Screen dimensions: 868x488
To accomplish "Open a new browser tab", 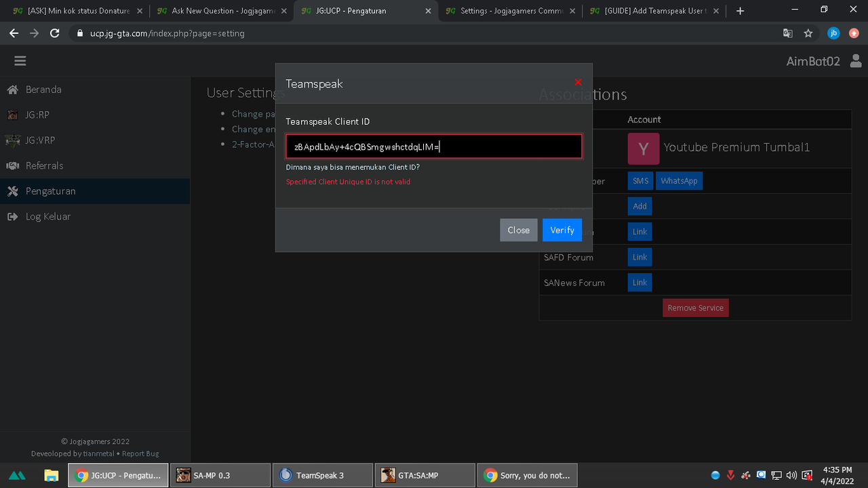I will (x=740, y=11).
